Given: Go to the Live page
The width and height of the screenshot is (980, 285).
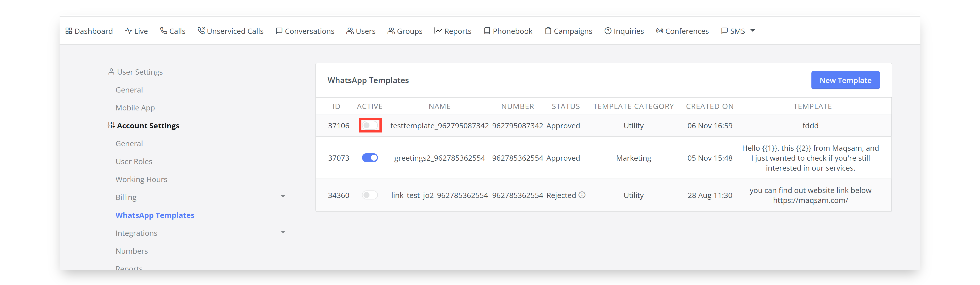Looking at the screenshot, I should click(137, 31).
